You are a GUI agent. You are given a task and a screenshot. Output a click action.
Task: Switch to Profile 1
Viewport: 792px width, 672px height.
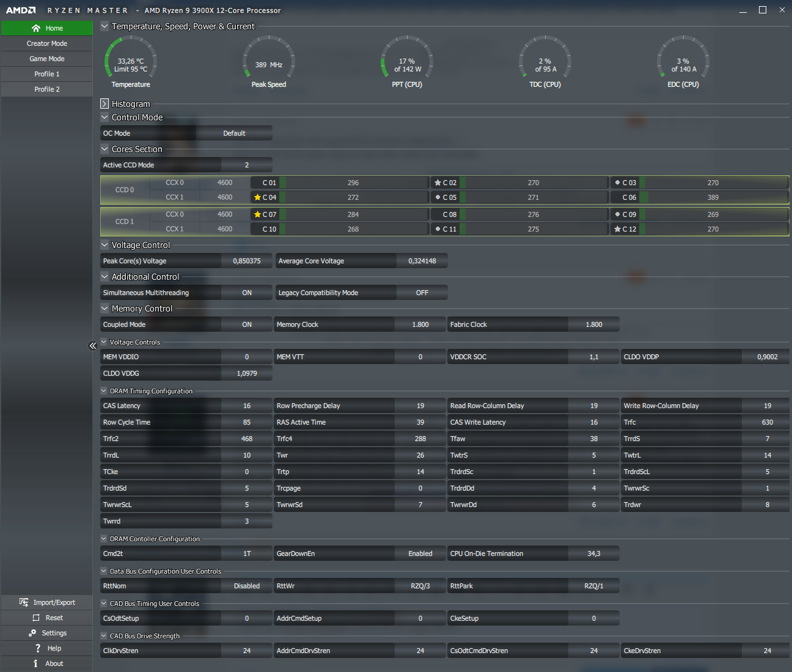[47, 74]
